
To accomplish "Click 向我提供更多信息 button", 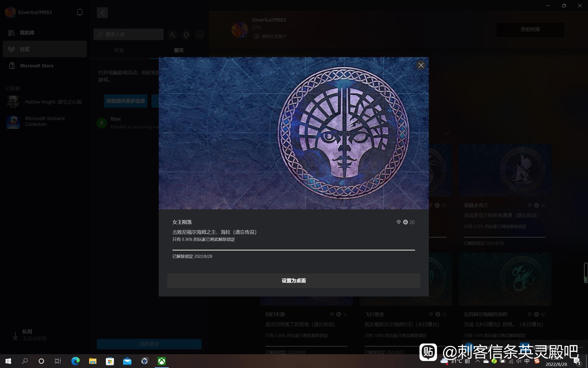I will [x=126, y=101].
